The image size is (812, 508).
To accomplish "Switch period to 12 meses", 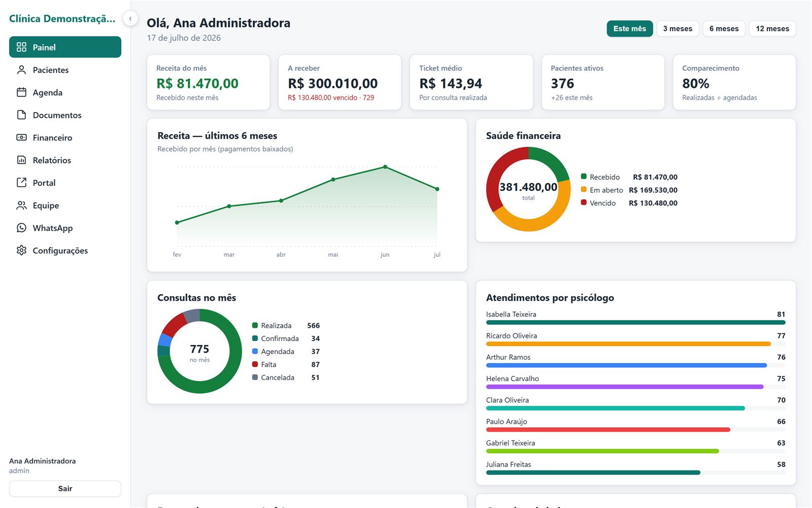I will coord(772,28).
